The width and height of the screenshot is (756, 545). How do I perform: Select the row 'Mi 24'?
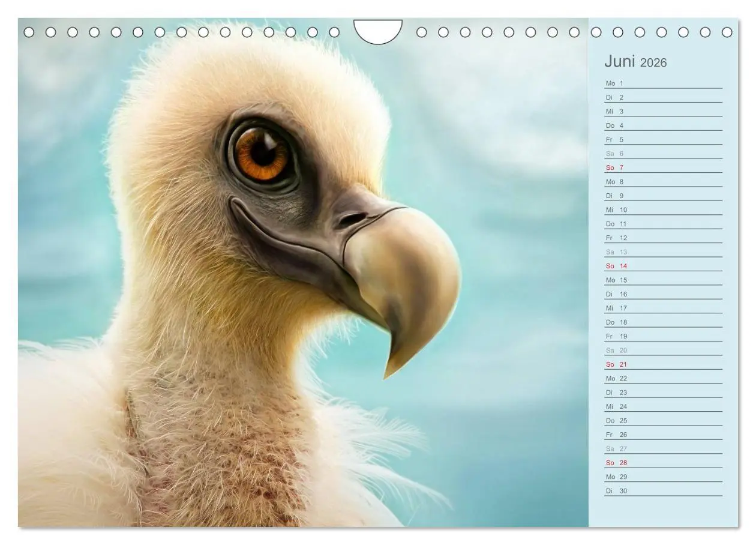tap(663, 406)
